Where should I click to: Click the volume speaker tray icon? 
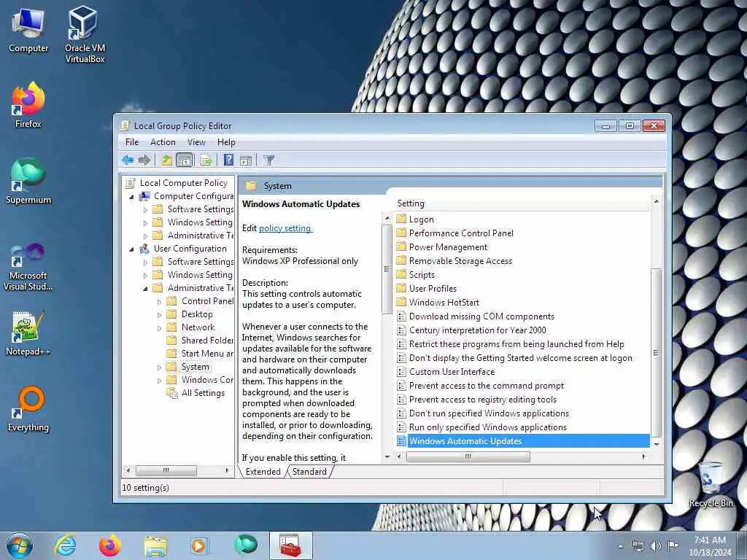click(656, 545)
